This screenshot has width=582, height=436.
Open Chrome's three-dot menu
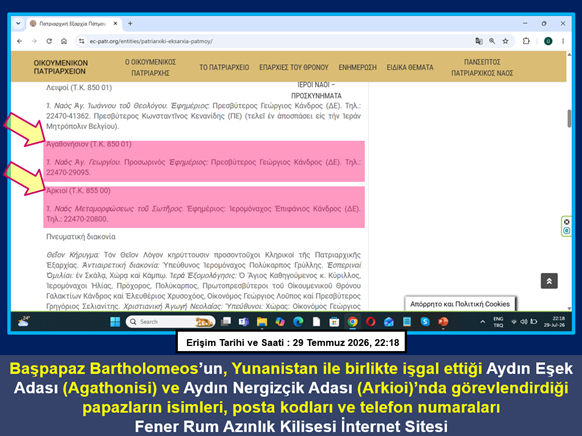point(563,41)
